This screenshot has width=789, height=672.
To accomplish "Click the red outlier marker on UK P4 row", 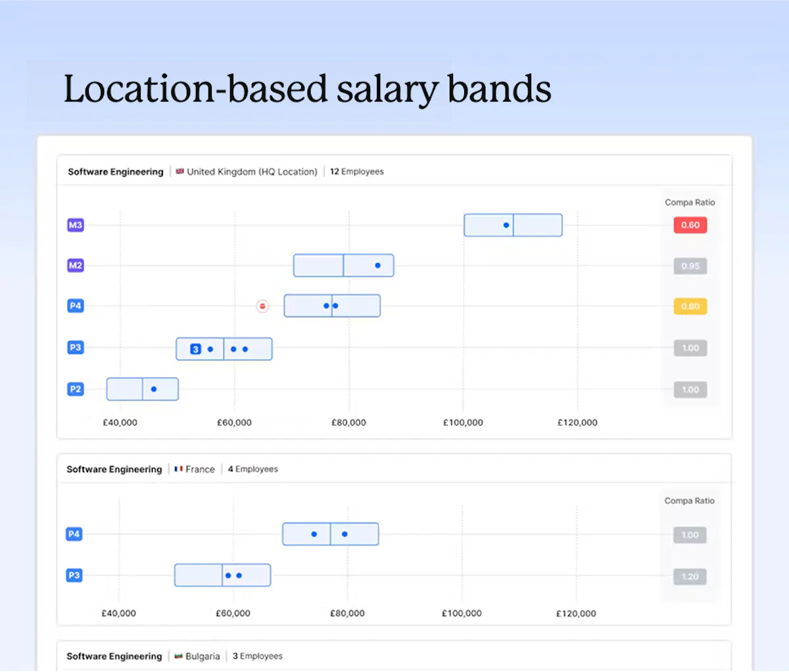I will click(x=262, y=306).
